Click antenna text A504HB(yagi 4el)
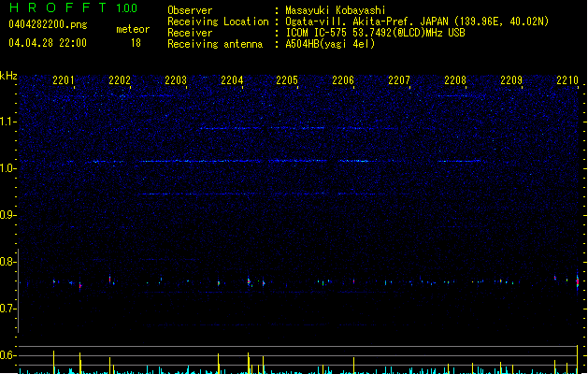 [x=330, y=44]
